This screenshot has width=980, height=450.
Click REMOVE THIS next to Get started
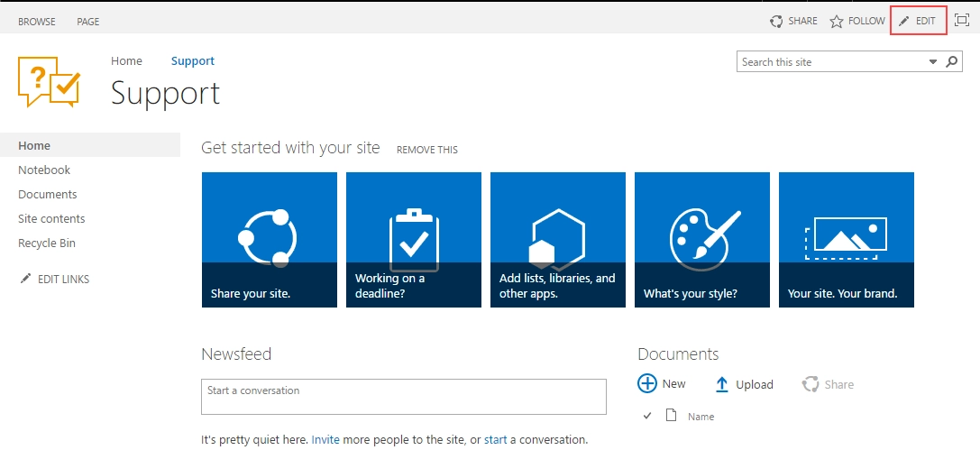426,150
